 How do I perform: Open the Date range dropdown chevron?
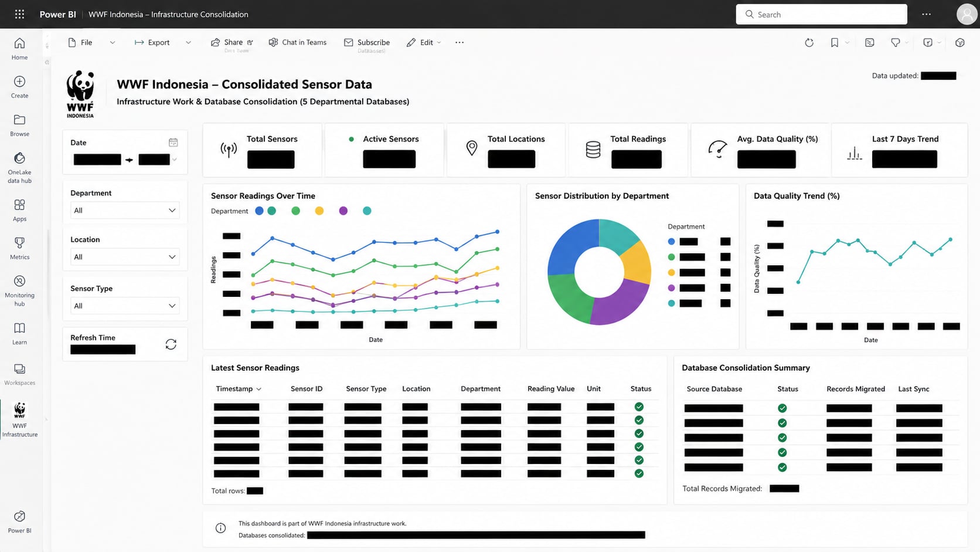point(174,160)
